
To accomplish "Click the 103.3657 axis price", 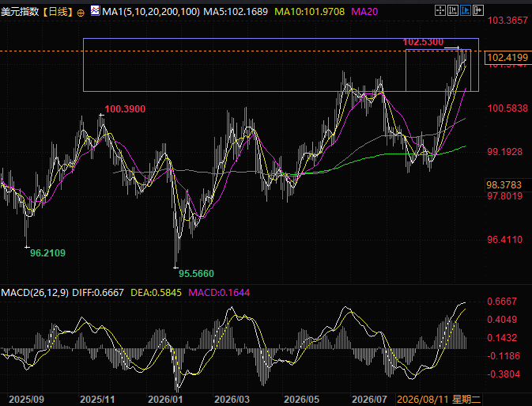I will click(x=507, y=21).
